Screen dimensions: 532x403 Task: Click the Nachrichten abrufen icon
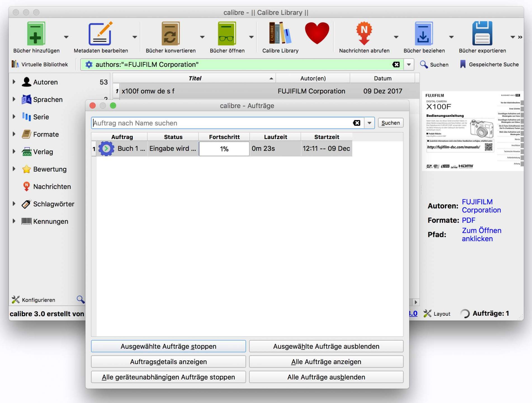pos(364,34)
